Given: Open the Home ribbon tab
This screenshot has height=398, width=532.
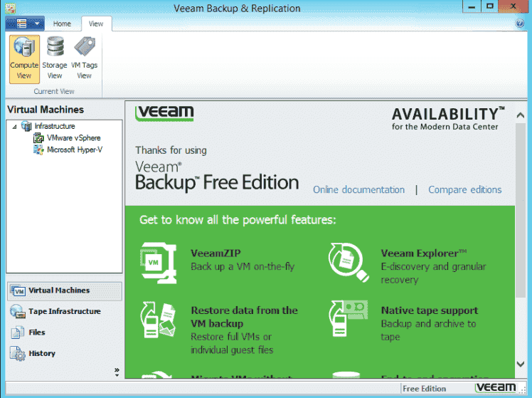Looking at the screenshot, I should [x=62, y=23].
